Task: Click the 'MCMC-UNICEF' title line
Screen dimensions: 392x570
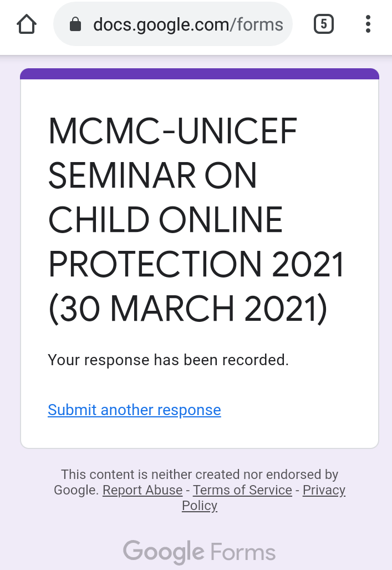Action: click(x=173, y=131)
